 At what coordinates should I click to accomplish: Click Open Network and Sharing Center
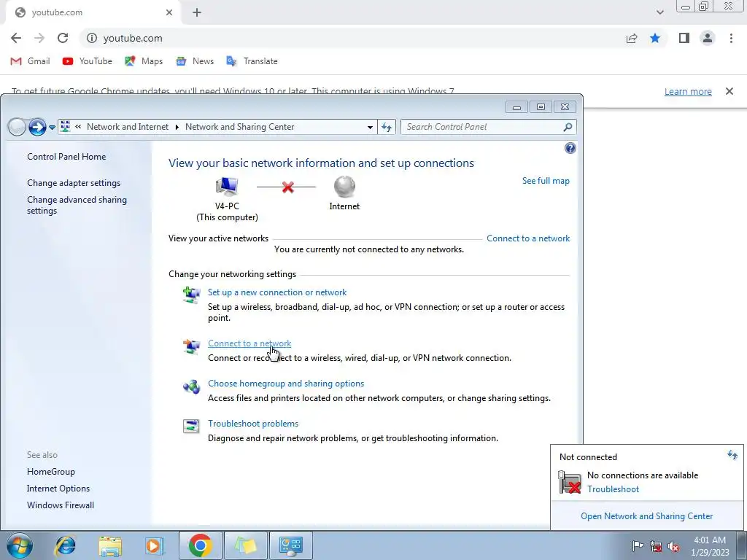[x=646, y=516]
